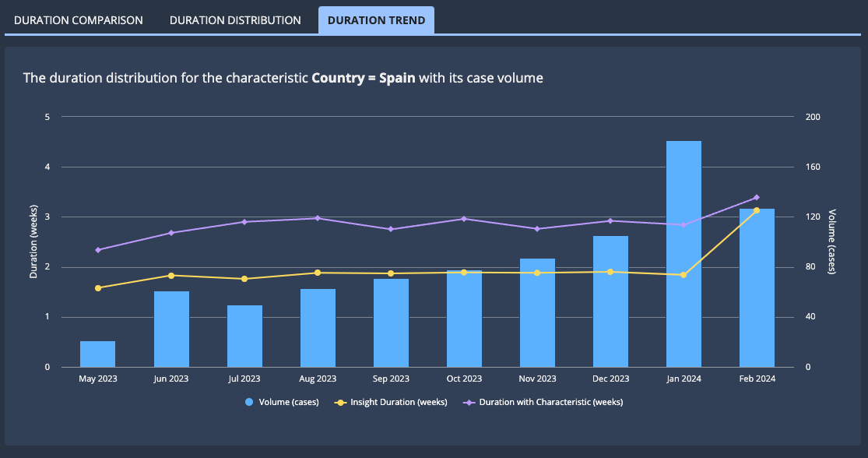868x458 pixels.
Task: Click yellow Insight Duration point for May 2023
Action: coord(98,288)
